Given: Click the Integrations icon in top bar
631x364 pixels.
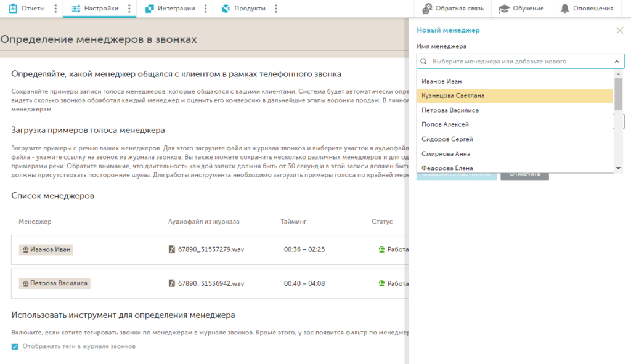Looking at the screenshot, I should point(150,9).
